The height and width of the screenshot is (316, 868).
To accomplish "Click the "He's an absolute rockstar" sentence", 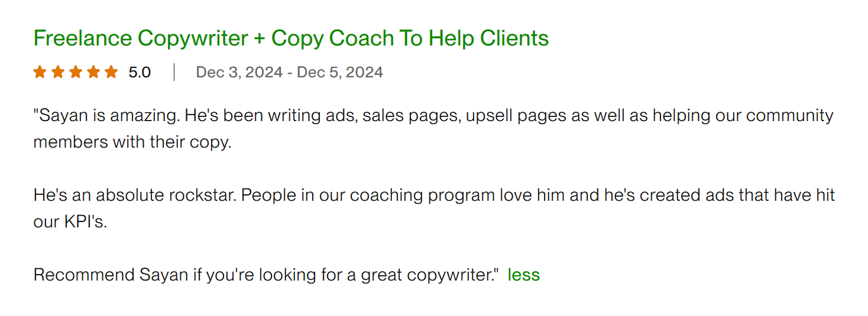I will (135, 195).
